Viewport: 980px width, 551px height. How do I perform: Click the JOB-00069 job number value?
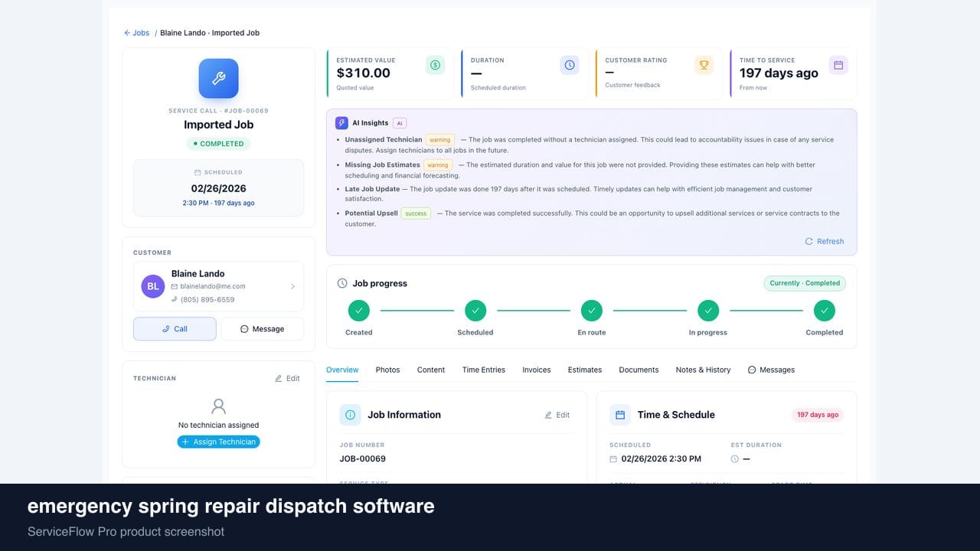point(363,459)
